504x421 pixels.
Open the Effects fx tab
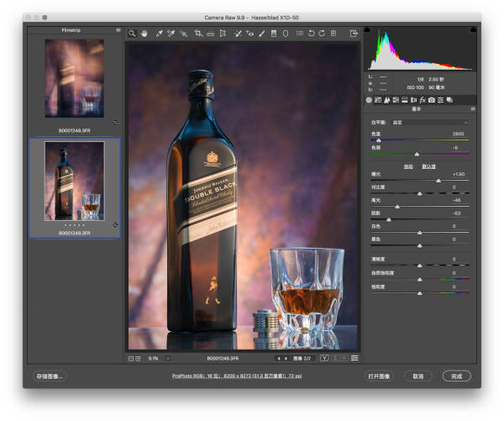point(423,100)
